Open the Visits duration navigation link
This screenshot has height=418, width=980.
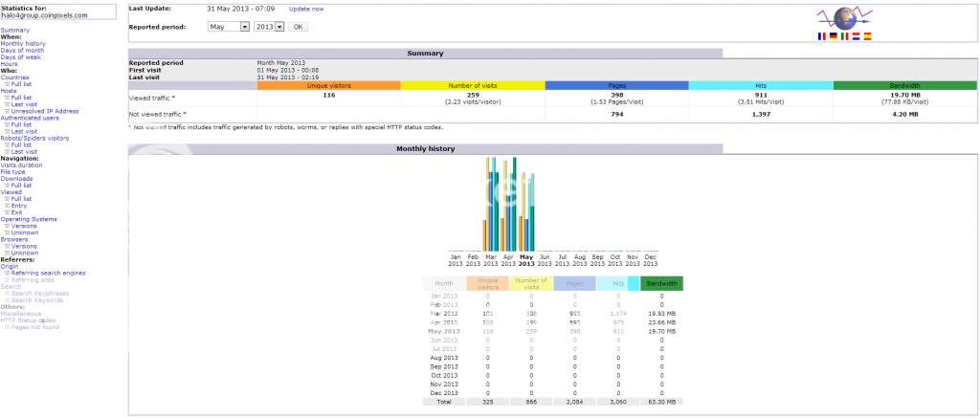[x=21, y=165]
